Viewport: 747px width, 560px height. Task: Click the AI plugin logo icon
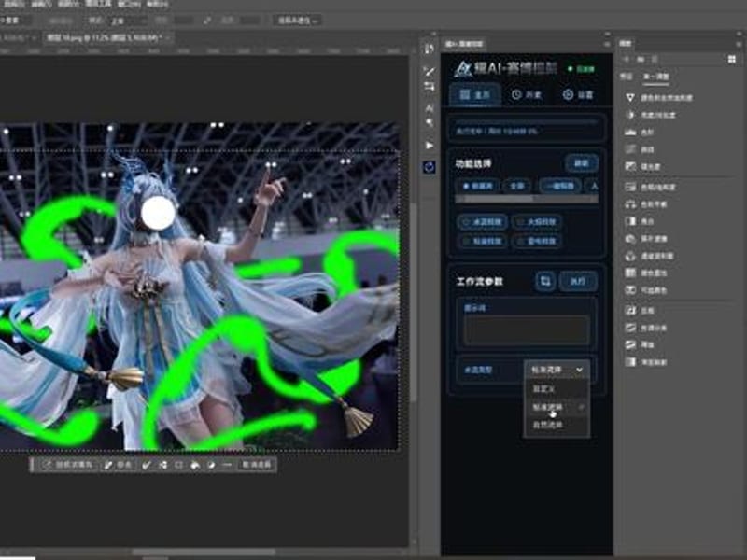point(462,69)
